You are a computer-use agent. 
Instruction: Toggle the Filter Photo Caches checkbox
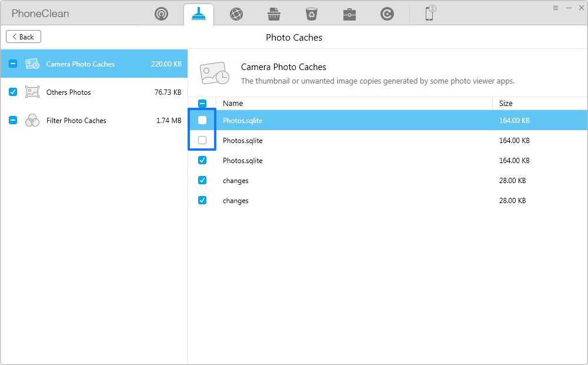point(13,121)
